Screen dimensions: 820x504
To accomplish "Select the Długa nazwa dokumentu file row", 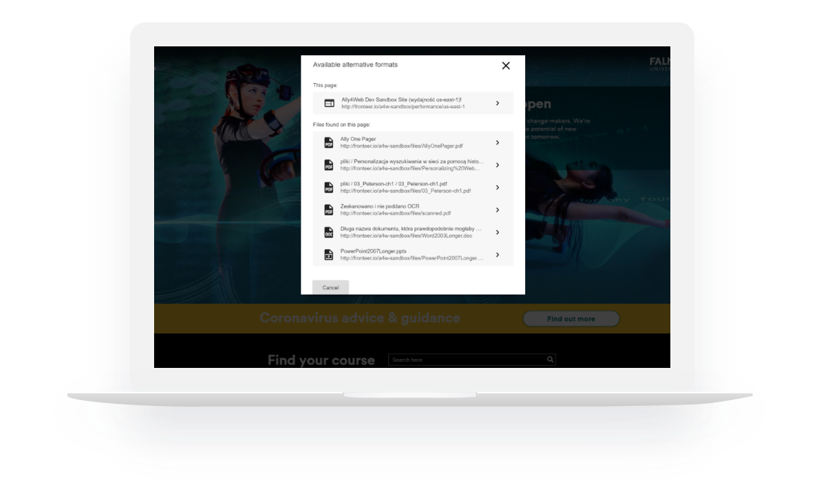I will 411,232.
